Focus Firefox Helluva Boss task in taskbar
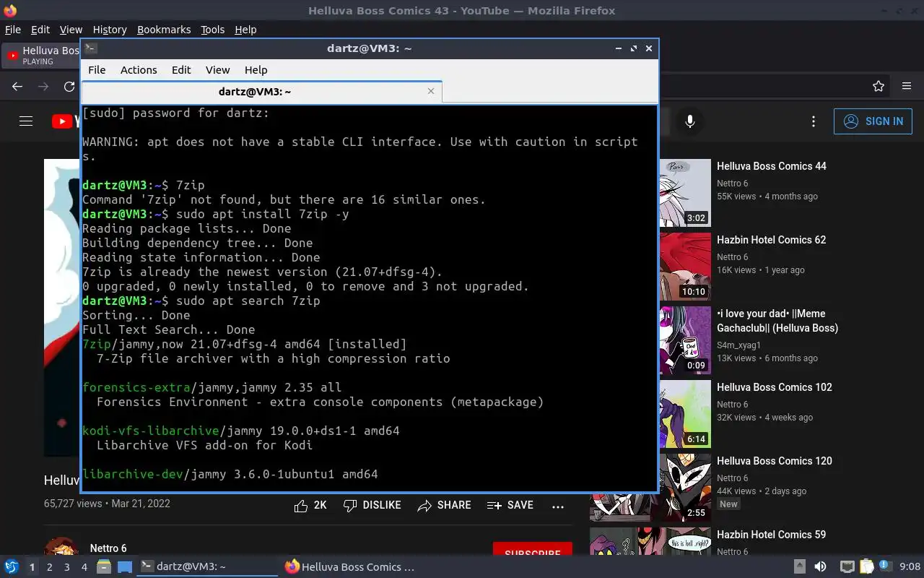The height and width of the screenshot is (578, 924). pyautogui.click(x=351, y=567)
